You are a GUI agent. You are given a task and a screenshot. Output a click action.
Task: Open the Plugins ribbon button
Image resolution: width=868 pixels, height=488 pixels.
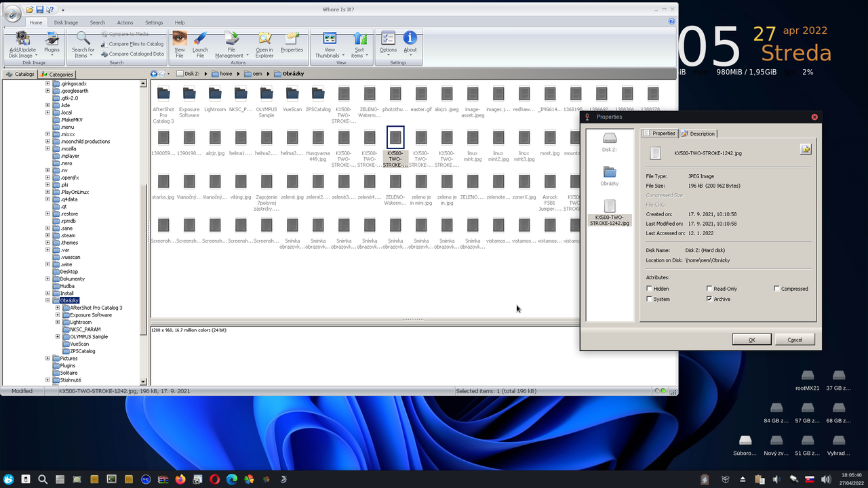pos(52,43)
